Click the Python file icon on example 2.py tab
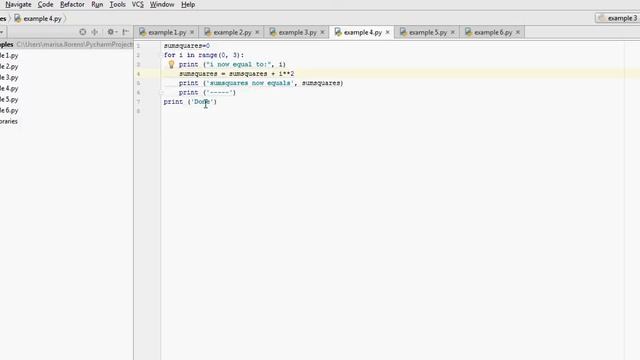Screen dimensions: 640x360 pos(208,32)
